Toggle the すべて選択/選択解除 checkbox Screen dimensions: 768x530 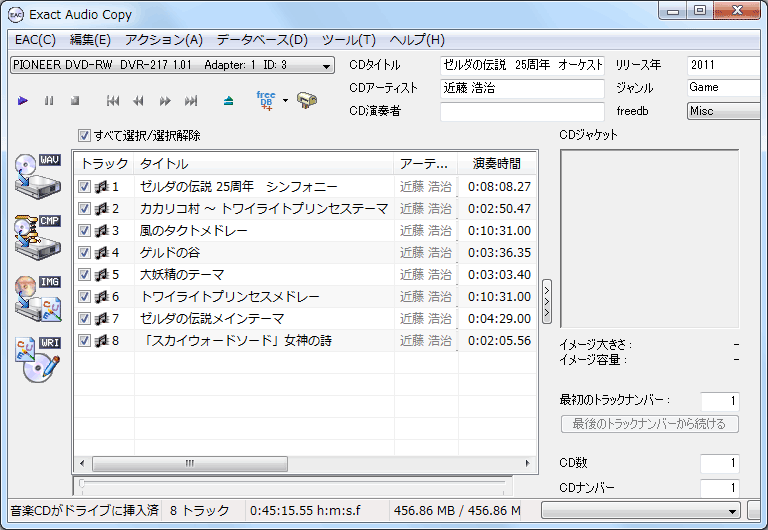(x=84, y=136)
